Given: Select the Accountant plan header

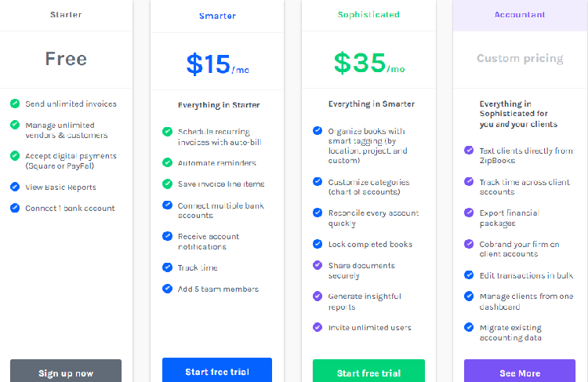Looking at the screenshot, I should pos(520,15).
